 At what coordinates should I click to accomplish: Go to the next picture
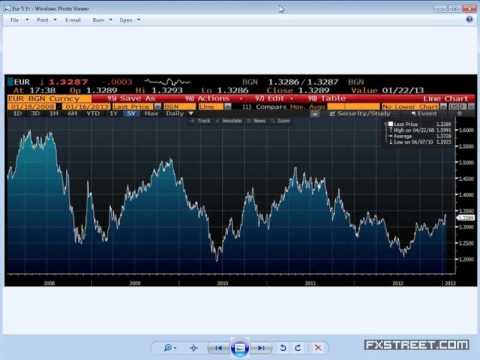261,348
